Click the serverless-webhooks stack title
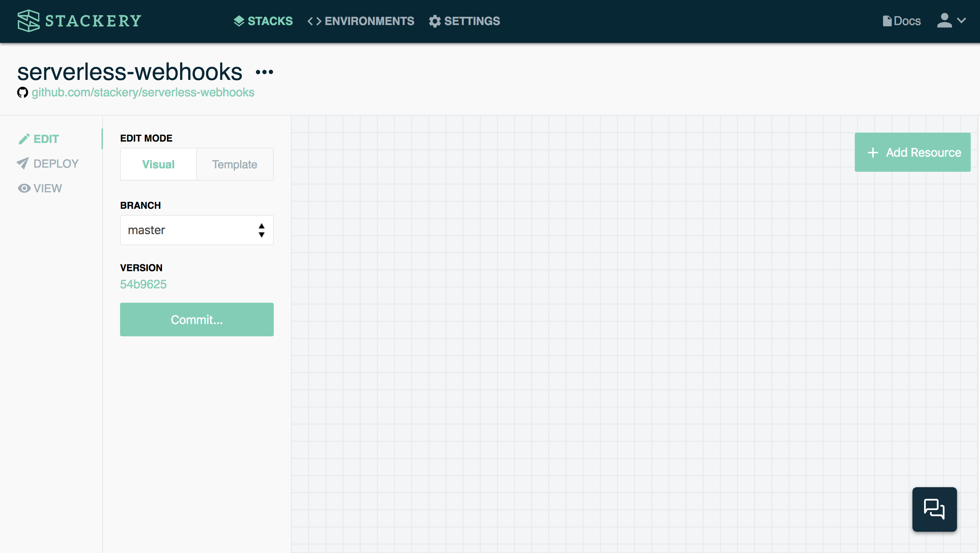980x553 pixels. [130, 72]
